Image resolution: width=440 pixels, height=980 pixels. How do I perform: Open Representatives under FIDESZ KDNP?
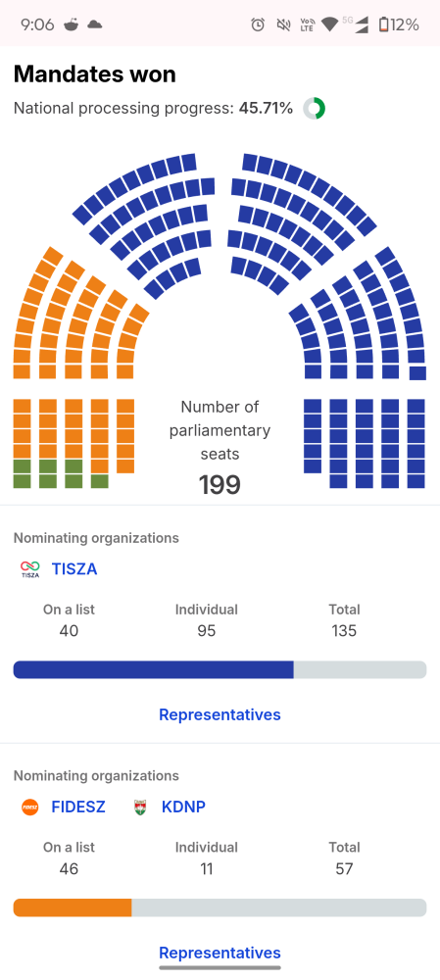(220, 953)
